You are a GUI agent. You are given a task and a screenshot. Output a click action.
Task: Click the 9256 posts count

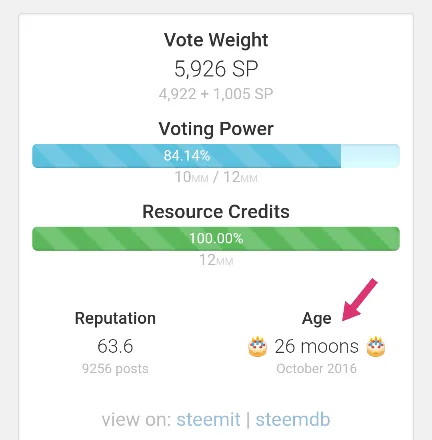[x=115, y=369]
